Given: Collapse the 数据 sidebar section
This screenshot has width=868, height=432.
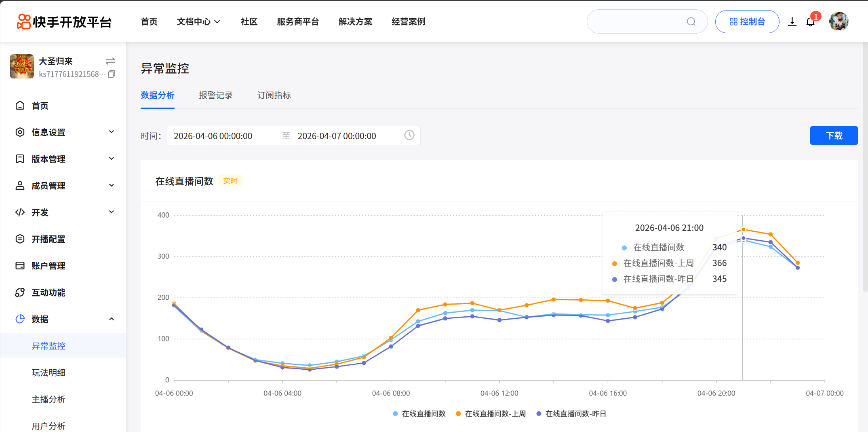Looking at the screenshot, I should click(63, 319).
